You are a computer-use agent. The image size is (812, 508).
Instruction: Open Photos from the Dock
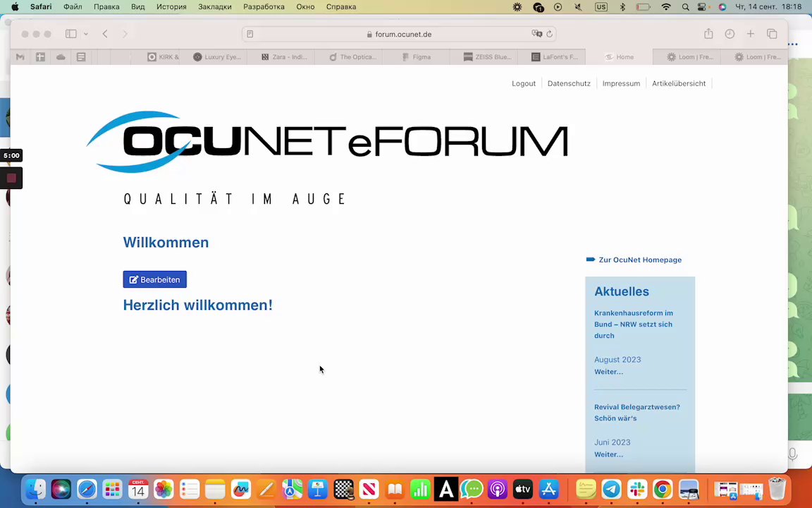click(x=164, y=489)
